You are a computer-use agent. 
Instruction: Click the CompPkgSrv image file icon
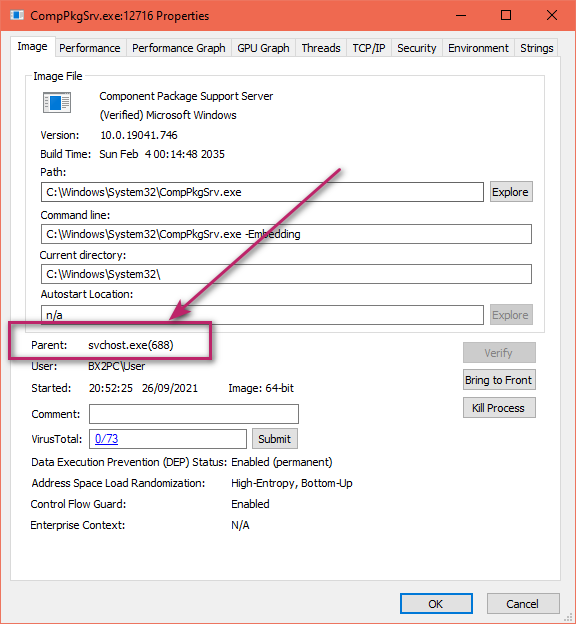57,103
